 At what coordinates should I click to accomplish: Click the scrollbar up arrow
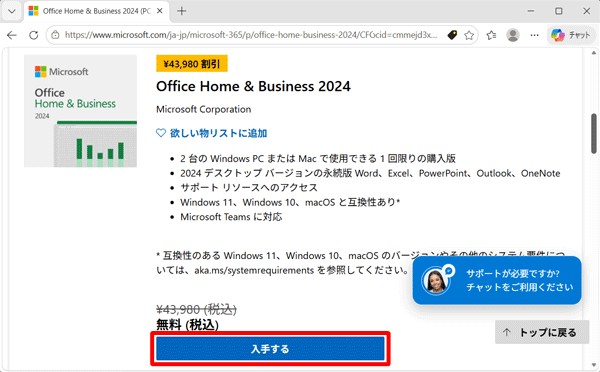point(594,52)
